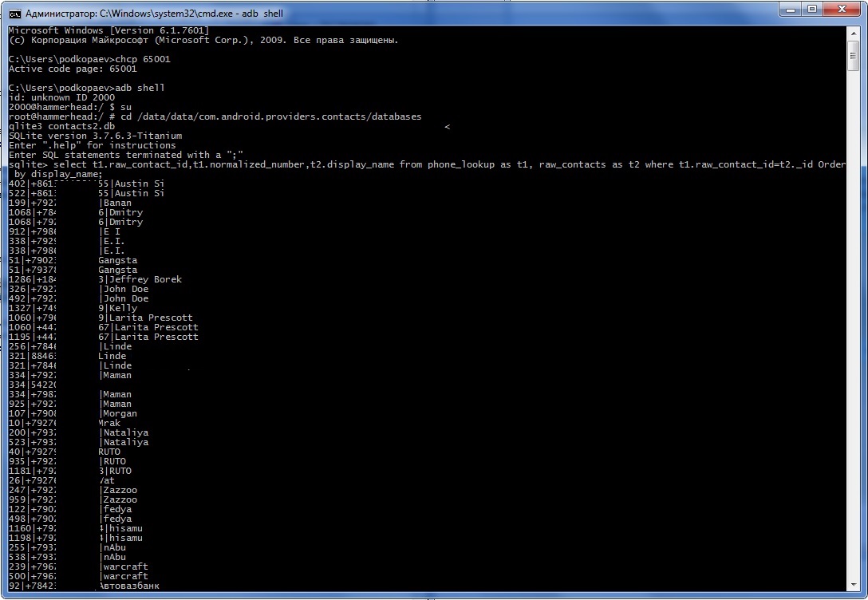Click the 'by display_name;' line

(x=58, y=174)
